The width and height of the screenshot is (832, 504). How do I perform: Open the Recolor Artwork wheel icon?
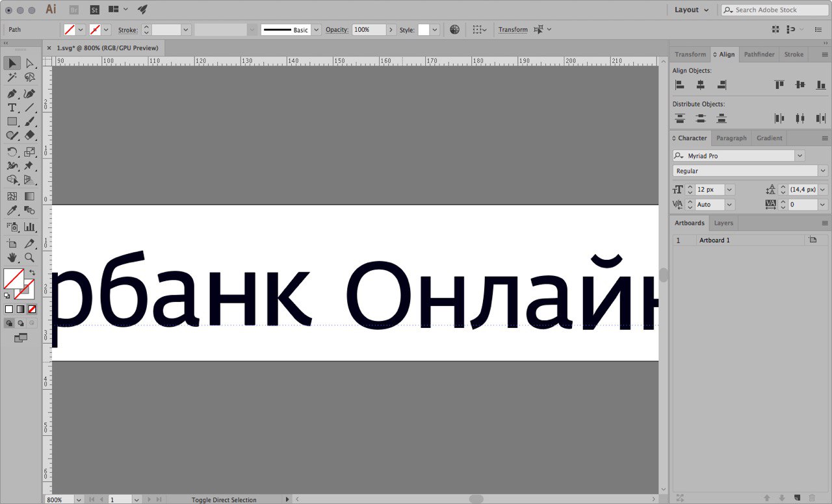click(x=454, y=29)
